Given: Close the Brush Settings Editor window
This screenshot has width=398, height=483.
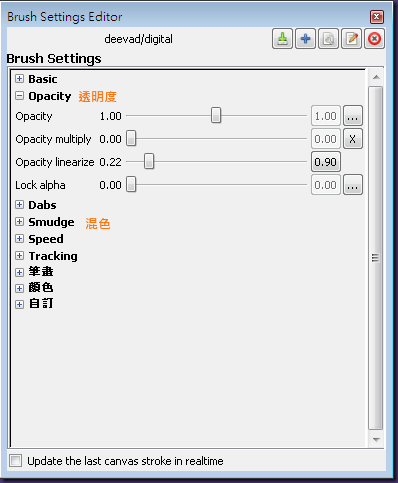Looking at the screenshot, I should click(x=377, y=17).
